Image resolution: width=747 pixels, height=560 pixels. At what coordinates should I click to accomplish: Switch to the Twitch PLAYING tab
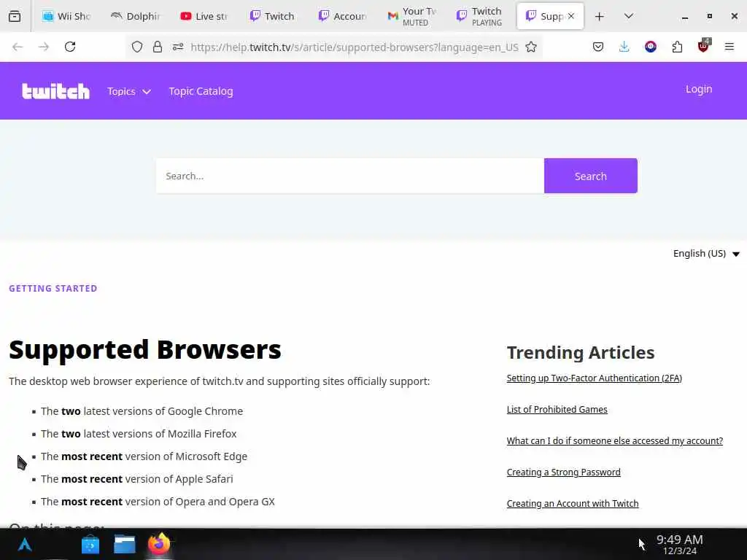coord(480,16)
